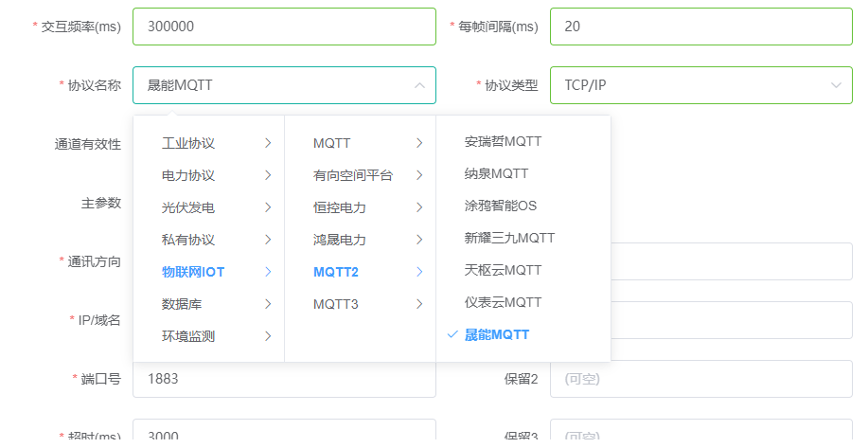This screenshot has height=448, width=868.
Task: Collapse the 协议名称 dropdown arrow
Action: 419,85
